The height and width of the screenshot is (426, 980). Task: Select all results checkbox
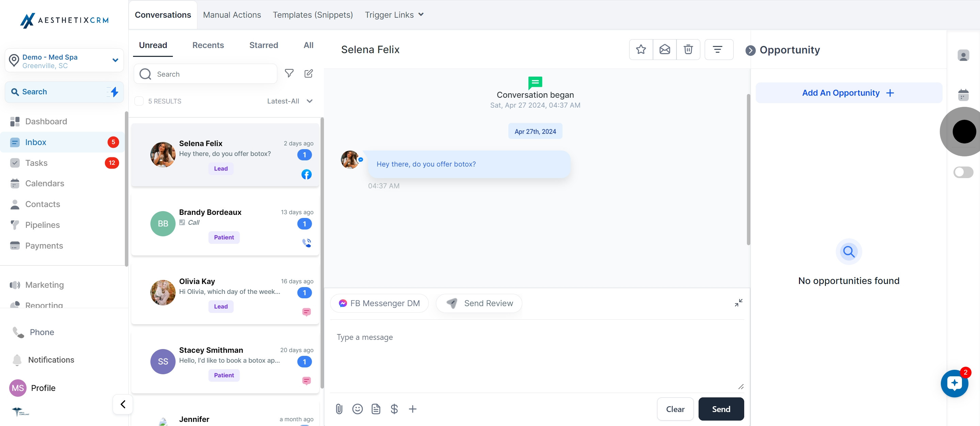139,101
